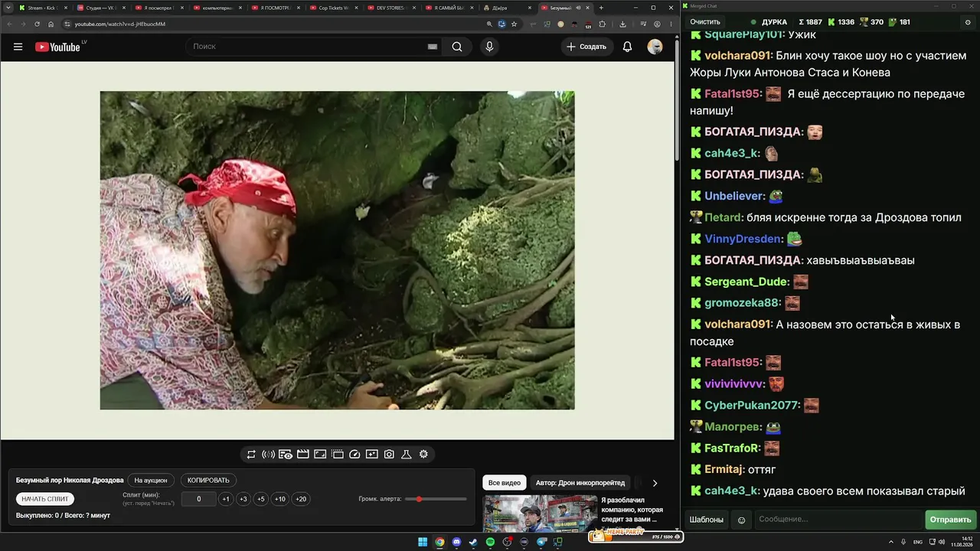Image resolution: width=980 pixels, height=551 pixels.
Task: Open Discord from the taskbar
Action: [x=457, y=543]
